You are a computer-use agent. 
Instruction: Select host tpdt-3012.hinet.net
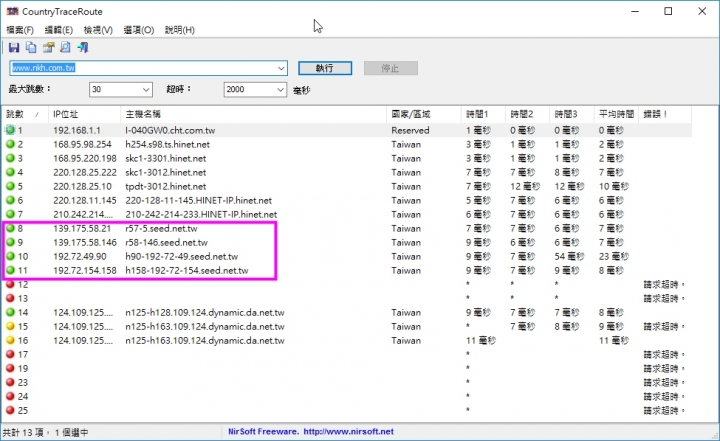point(165,186)
